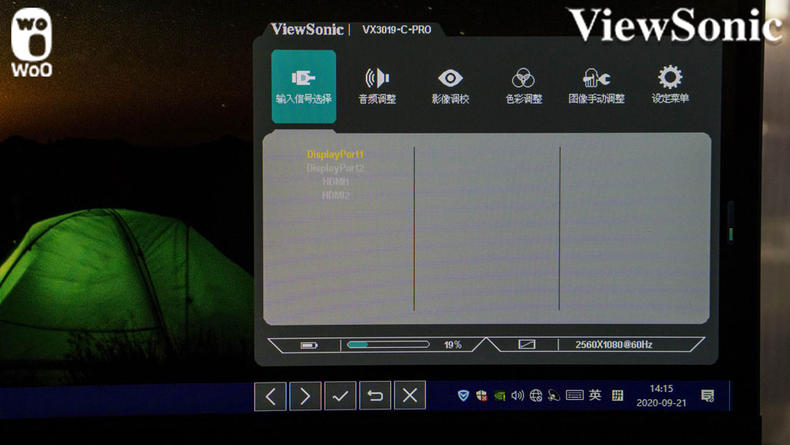Click the tray icon right of the globe

click(554, 396)
